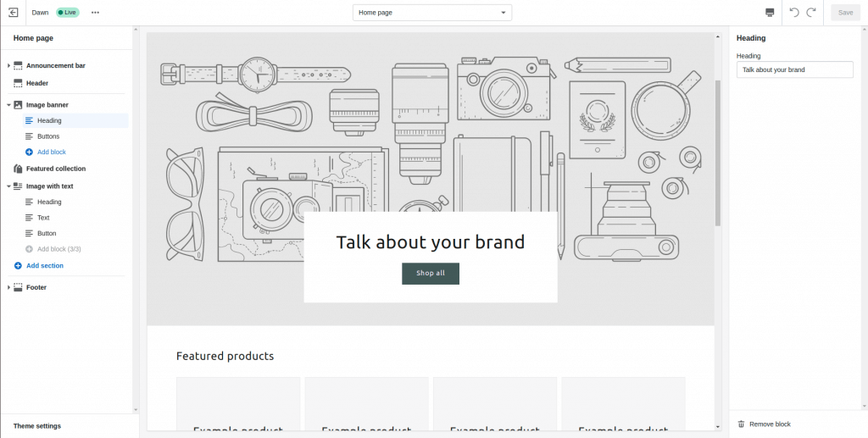Open Theme settings at sidebar bottom
Image resolution: width=868 pixels, height=438 pixels.
tap(37, 426)
